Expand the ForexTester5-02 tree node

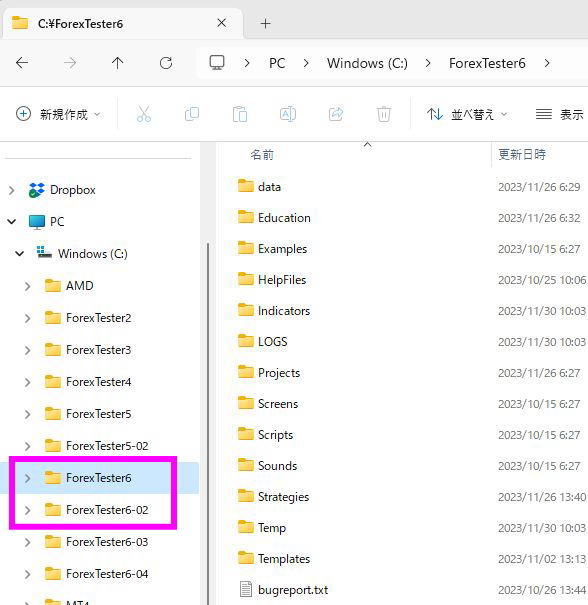pyautogui.click(x=27, y=446)
